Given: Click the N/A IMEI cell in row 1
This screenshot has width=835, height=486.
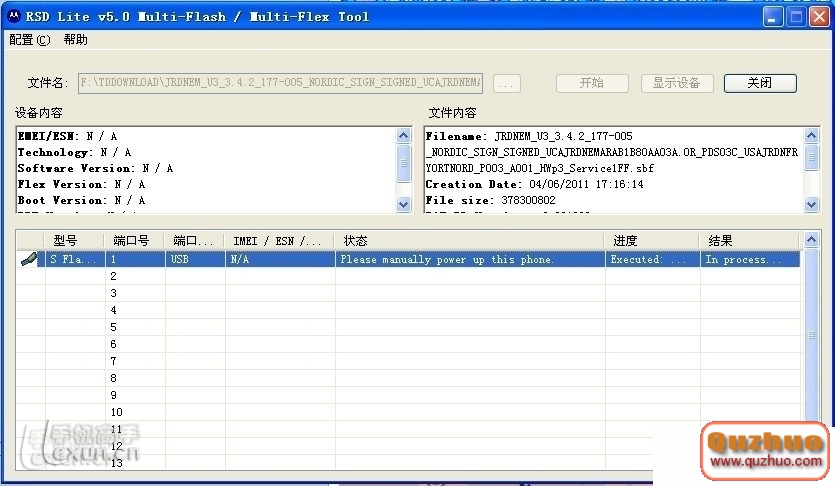Looking at the screenshot, I should click(x=280, y=259).
